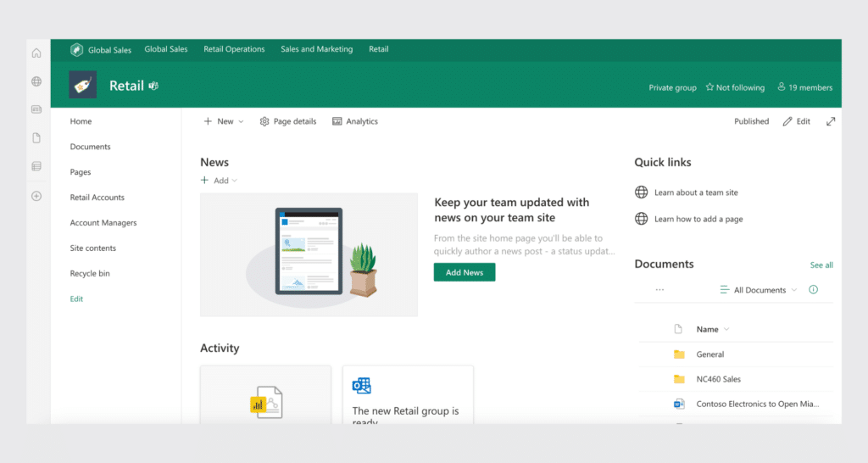The width and height of the screenshot is (868, 463).
Task: Open the My files page icon in app bar
Action: (x=36, y=138)
